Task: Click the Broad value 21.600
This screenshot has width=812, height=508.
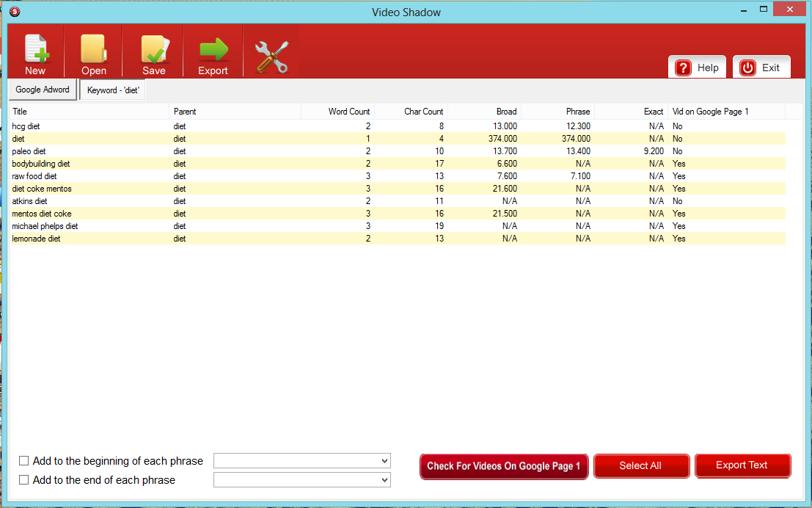Action: (x=505, y=189)
